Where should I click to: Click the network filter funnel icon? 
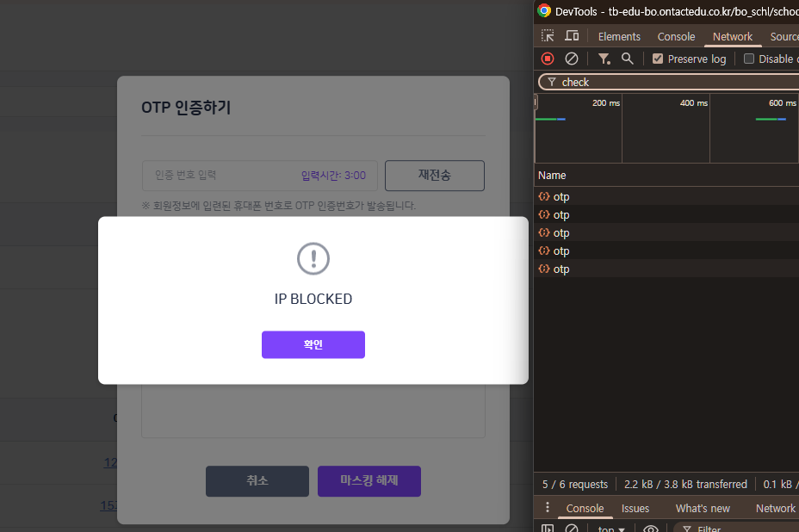click(x=604, y=59)
